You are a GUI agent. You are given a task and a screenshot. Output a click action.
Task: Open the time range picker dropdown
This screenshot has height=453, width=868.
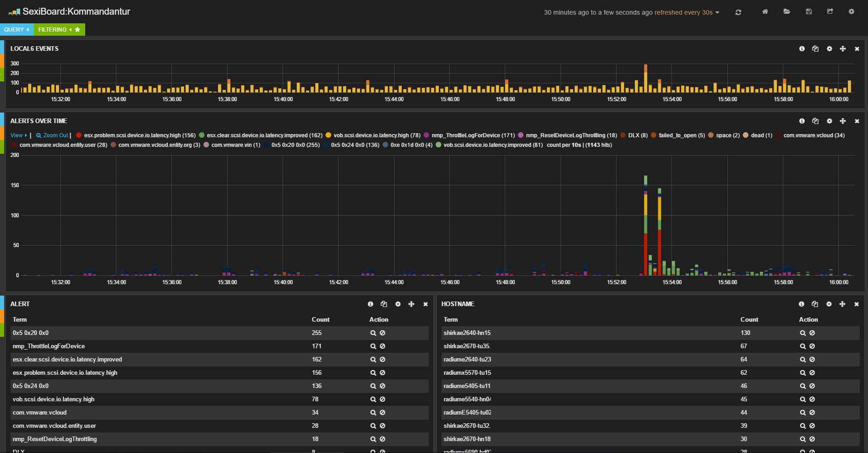[631, 12]
